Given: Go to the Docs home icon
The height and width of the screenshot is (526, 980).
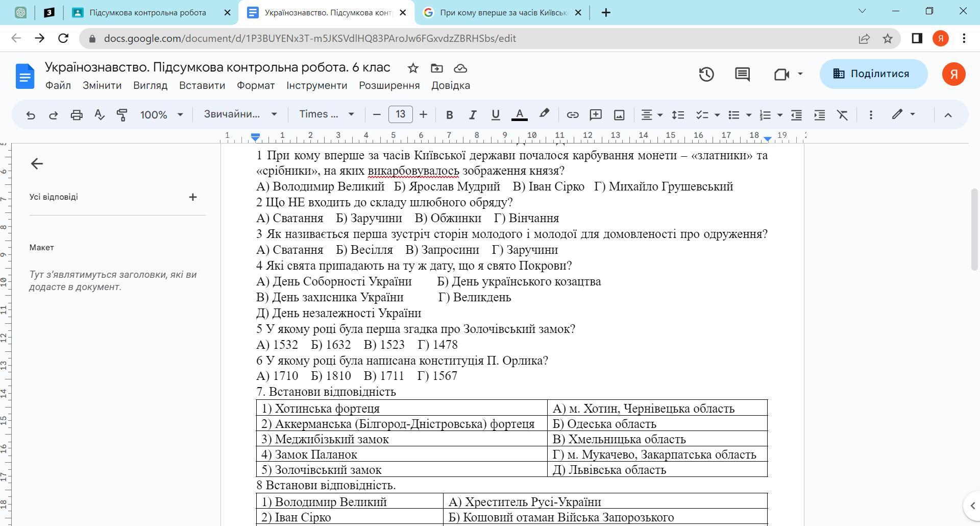Looking at the screenshot, I should click(x=25, y=77).
